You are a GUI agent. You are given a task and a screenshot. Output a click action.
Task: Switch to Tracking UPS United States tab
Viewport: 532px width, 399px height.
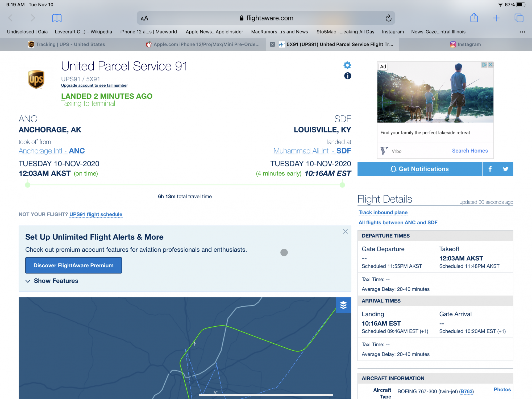[66, 44]
